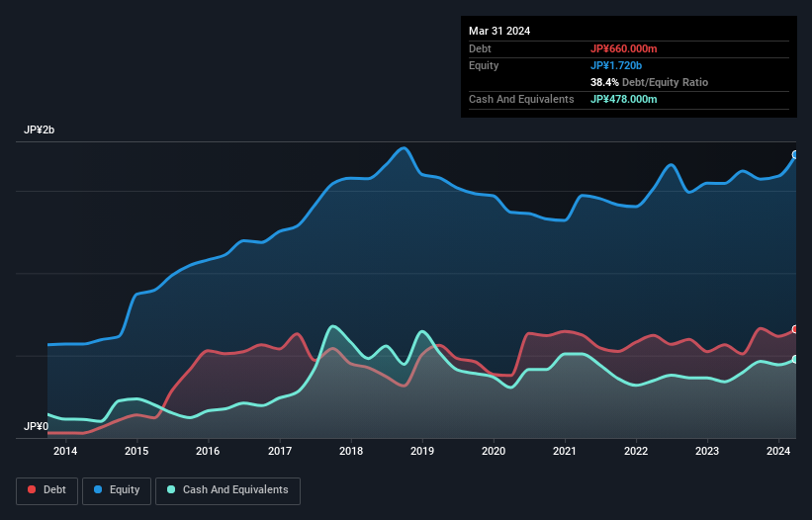Viewport: 812px width, 520px height.
Task: Click the 2019 x-axis label
Action: point(422,451)
